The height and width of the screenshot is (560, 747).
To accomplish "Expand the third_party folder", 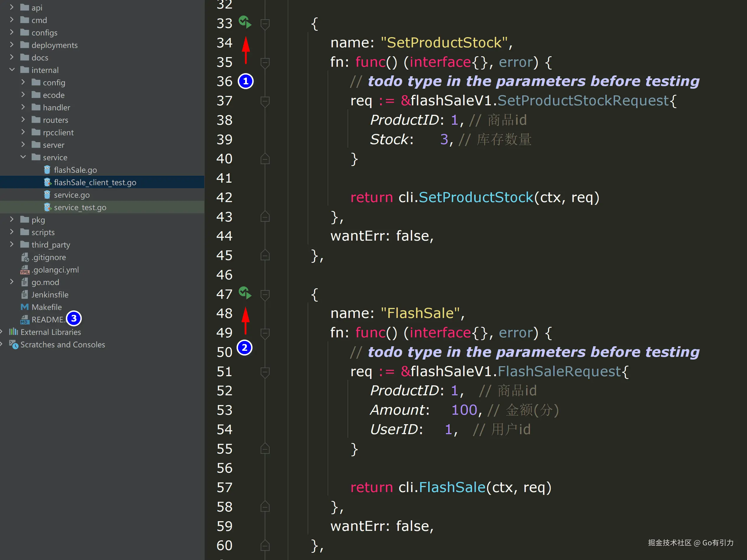I will pyautogui.click(x=12, y=245).
